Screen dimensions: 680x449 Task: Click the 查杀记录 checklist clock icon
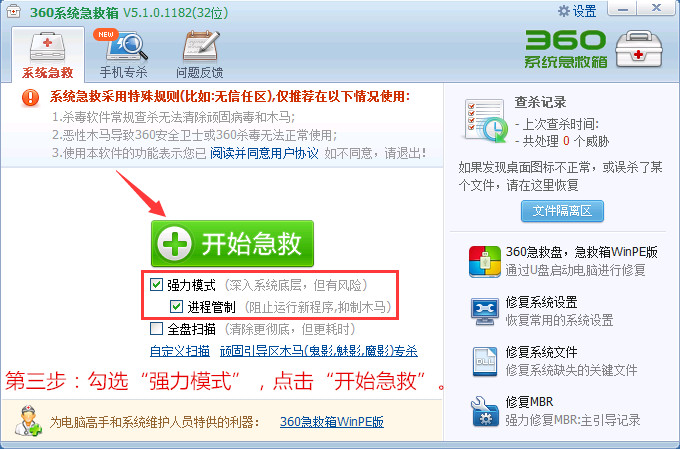[485, 121]
